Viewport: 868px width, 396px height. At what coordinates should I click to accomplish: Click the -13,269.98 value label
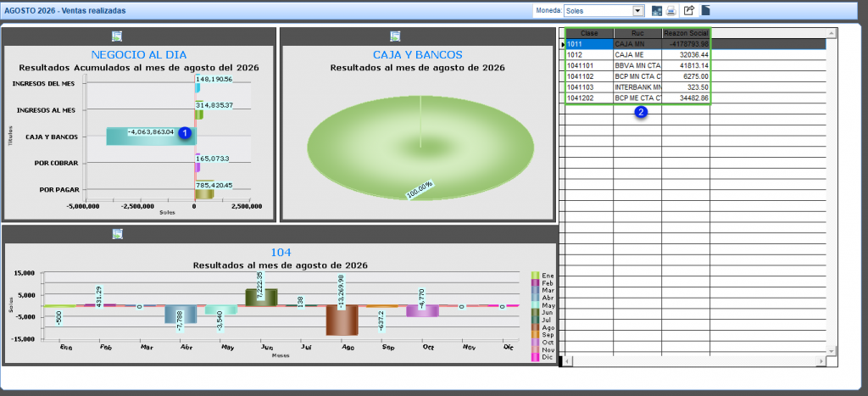tap(342, 293)
